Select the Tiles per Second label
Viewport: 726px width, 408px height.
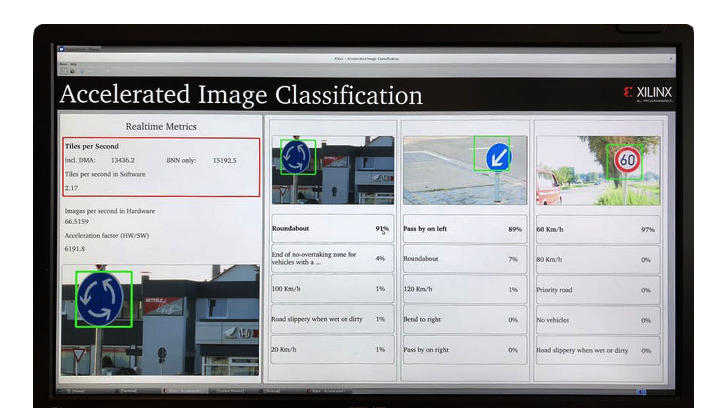(92, 146)
